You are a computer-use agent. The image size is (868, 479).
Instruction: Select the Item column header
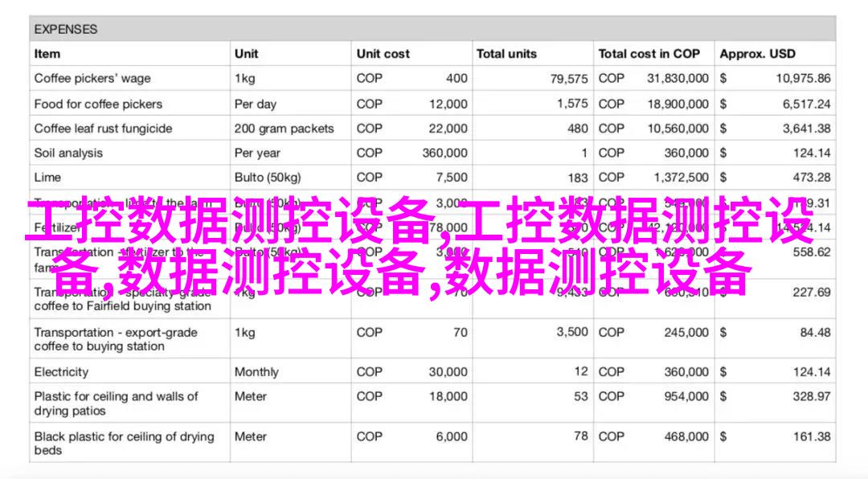click(x=47, y=54)
